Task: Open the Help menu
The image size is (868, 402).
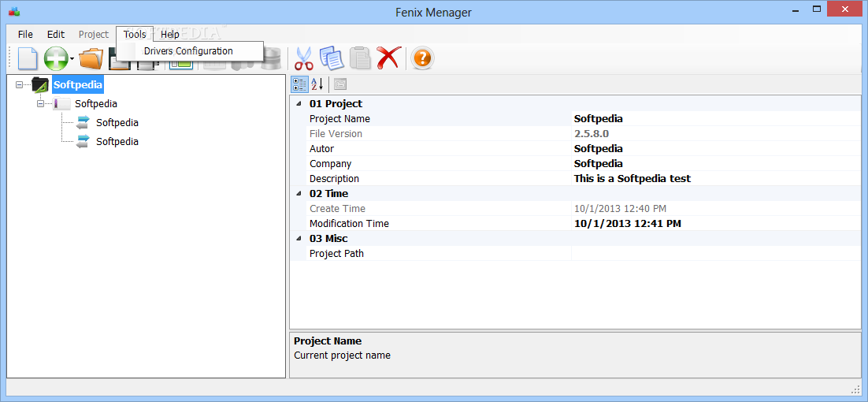Action: pyautogui.click(x=170, y=35)
